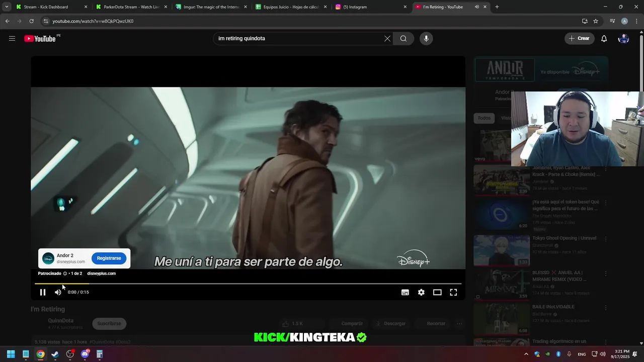644x362 pixels.
Task: Like the video (1.5 K)
Action: pyautogui.click(x=292, y=324)
